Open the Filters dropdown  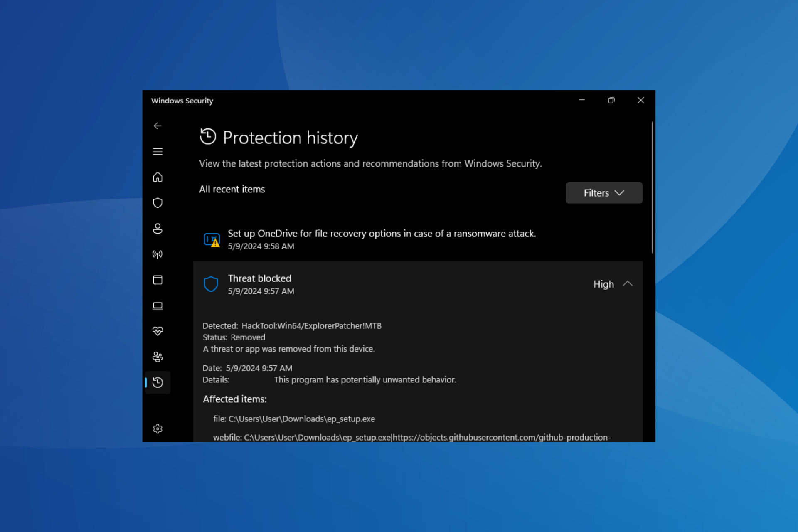tap(604, 193)
